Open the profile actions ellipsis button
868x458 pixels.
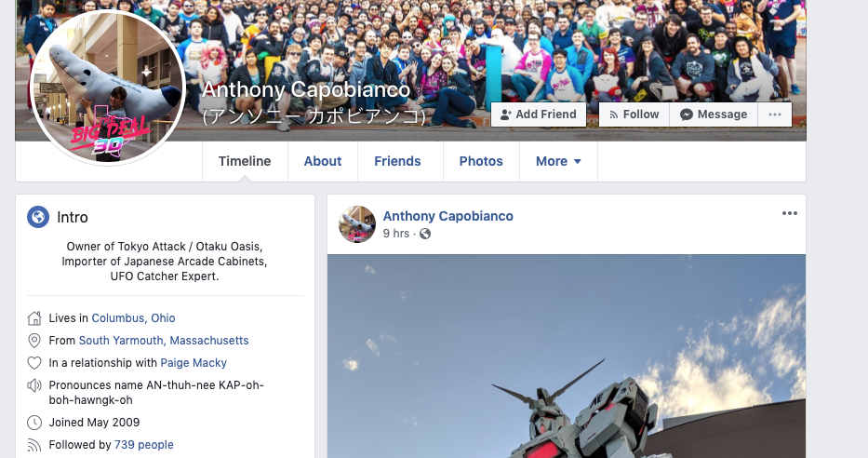tap(775, 114)
